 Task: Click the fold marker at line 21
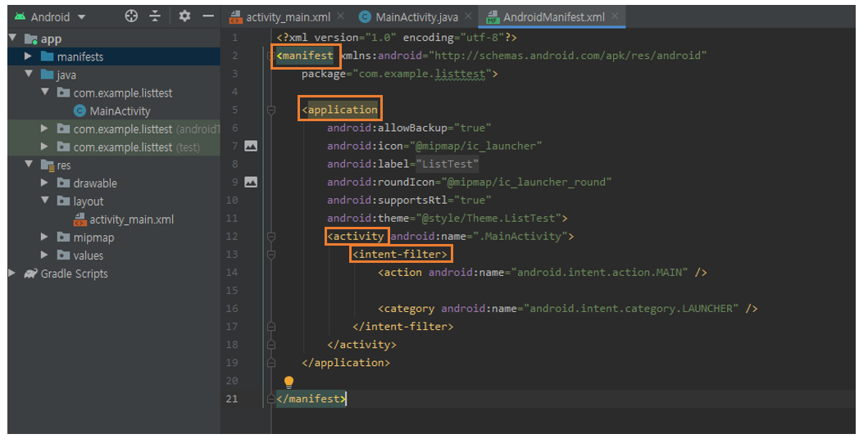(x=271, y=399)
